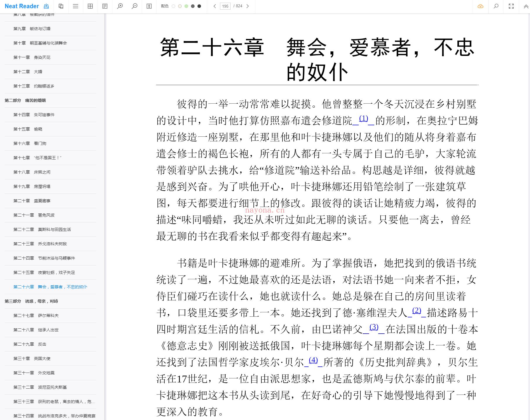The width and height of the screenshot is (530, 420).
Task: Click the orange cloud sync icon
Action: pyautogui.click(x=480, y=6)
